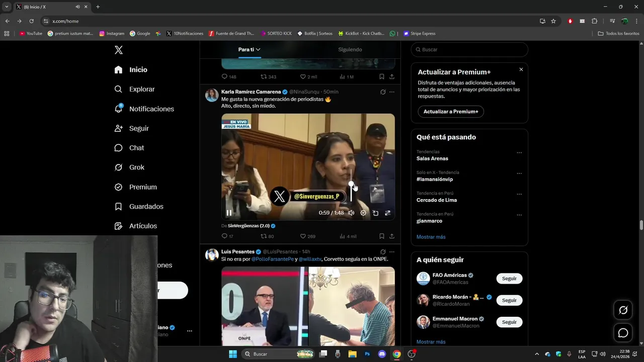Enter fullscreen on the video
This screenshot has height=362, width=644.
[387, 213]
